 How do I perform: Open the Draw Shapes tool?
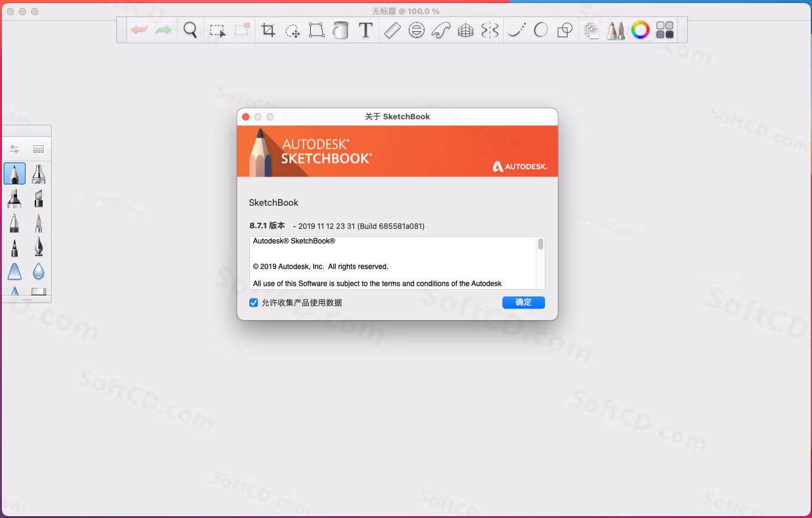pos(565,30)
